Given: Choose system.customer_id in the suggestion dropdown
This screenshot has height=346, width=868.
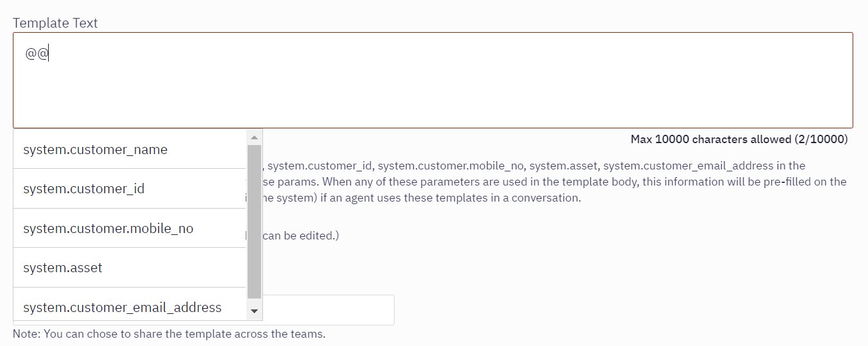Looking at the screenshot, I should click(x=129, y=189).
